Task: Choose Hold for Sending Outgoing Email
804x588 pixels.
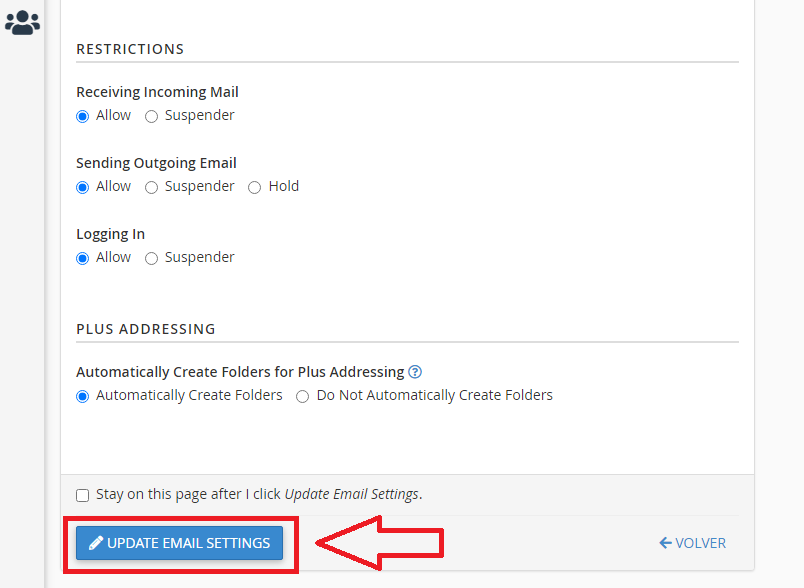Action: point(255,187)
